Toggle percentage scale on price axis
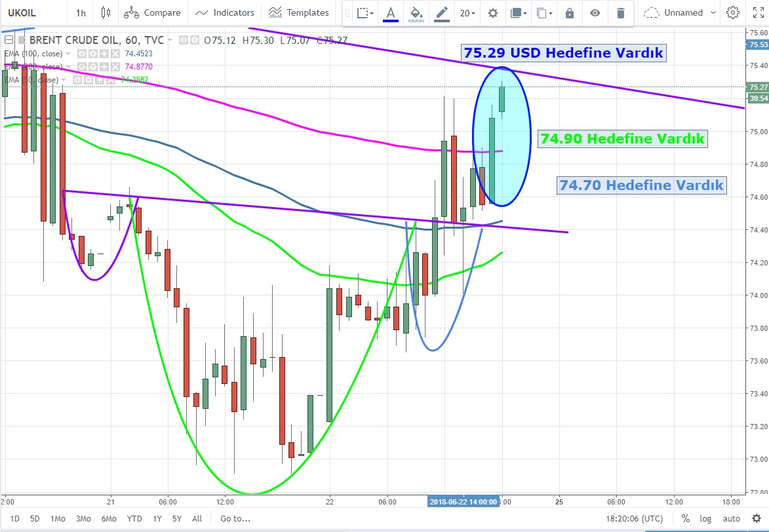 pos(685,518)
